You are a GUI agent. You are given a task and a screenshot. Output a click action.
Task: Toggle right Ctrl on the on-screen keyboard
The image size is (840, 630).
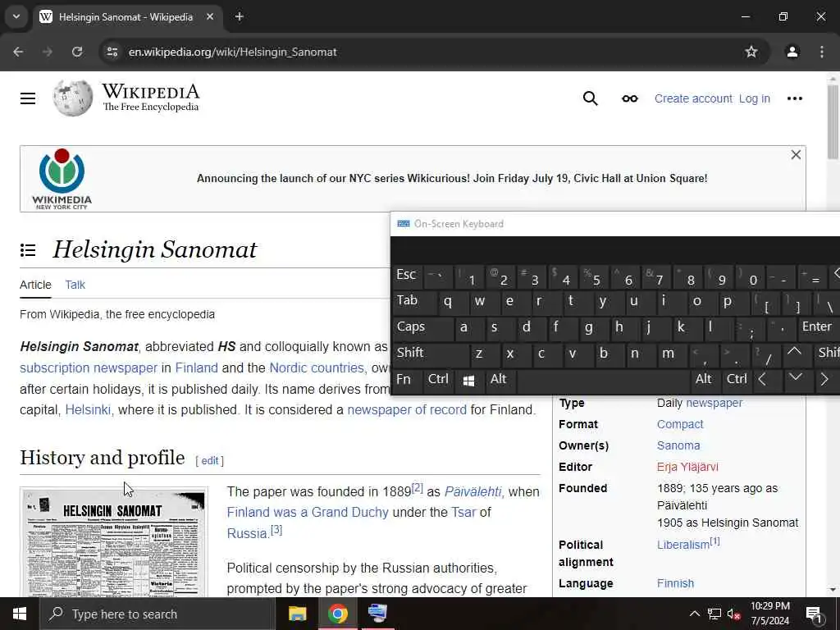tap(737, 380)
